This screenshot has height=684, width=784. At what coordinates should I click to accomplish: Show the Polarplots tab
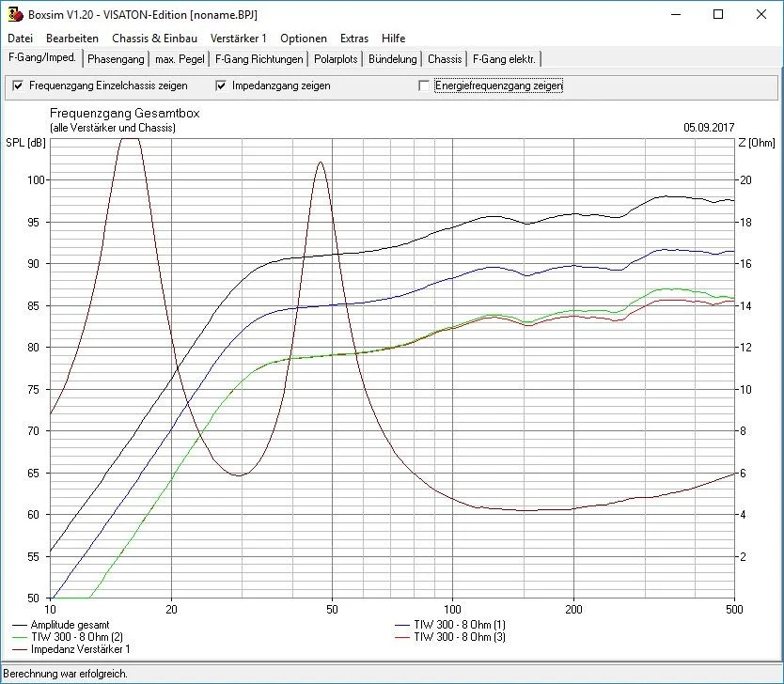click(x=337, y=59)
